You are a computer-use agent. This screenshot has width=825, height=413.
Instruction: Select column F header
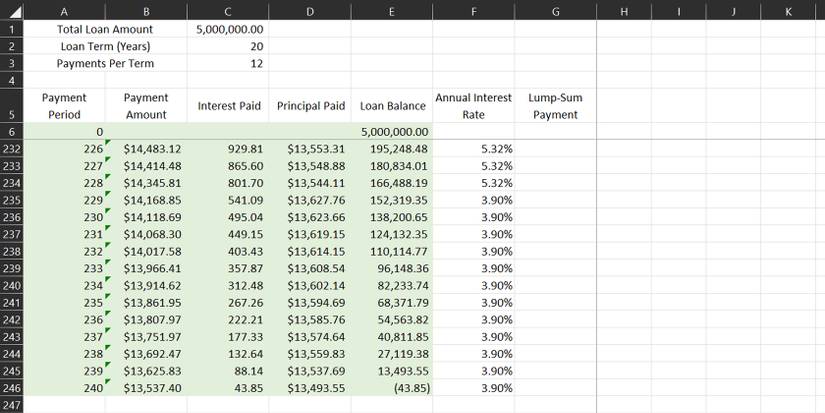pyautogui.click(x=473, y=11)
